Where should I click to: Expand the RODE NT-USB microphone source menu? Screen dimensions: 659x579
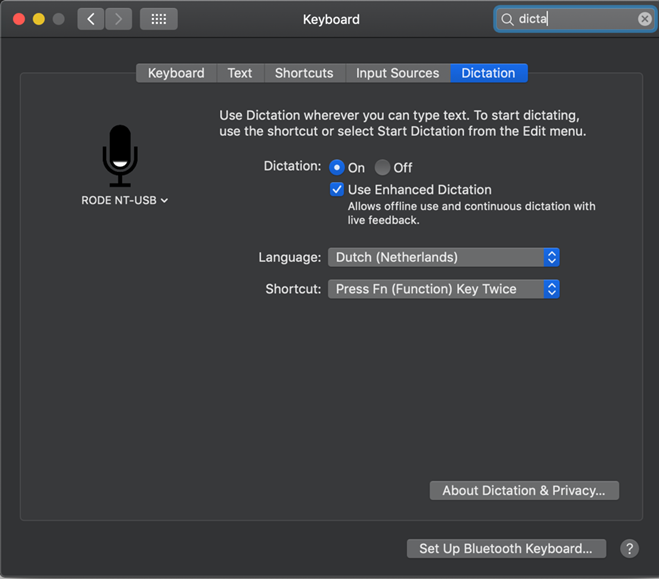[x=125, y=200]
